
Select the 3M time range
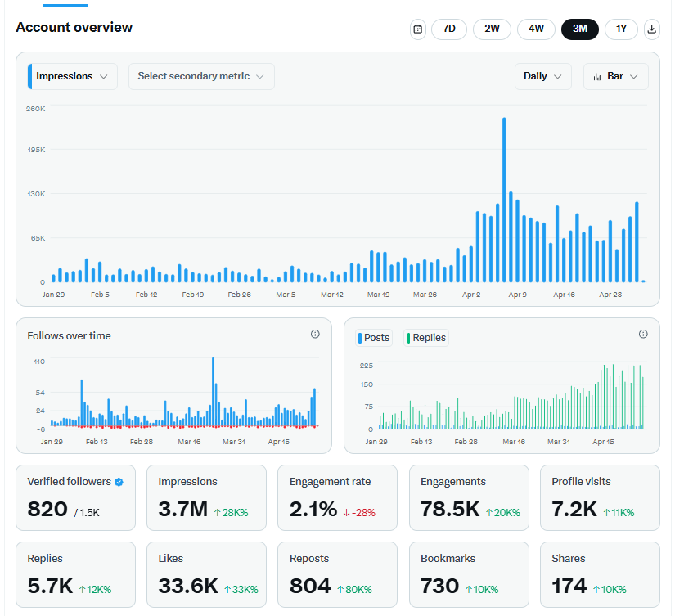pyautogui.click(x=580, y=29)
